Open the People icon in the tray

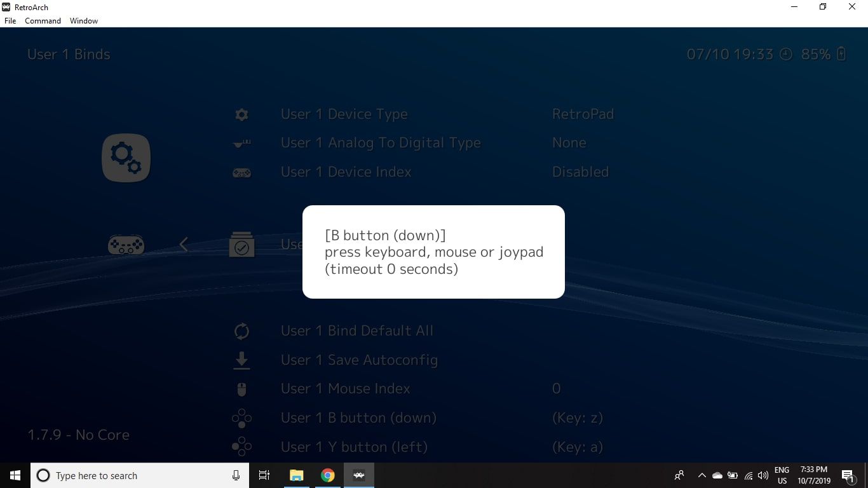pyautogui.click(x=679, y=475)
